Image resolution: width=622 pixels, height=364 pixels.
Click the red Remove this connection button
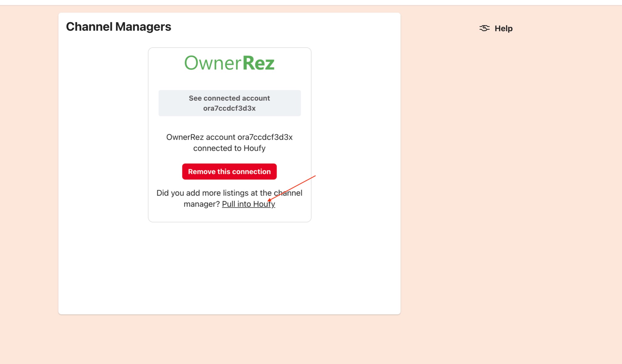[x=229, y=172]
